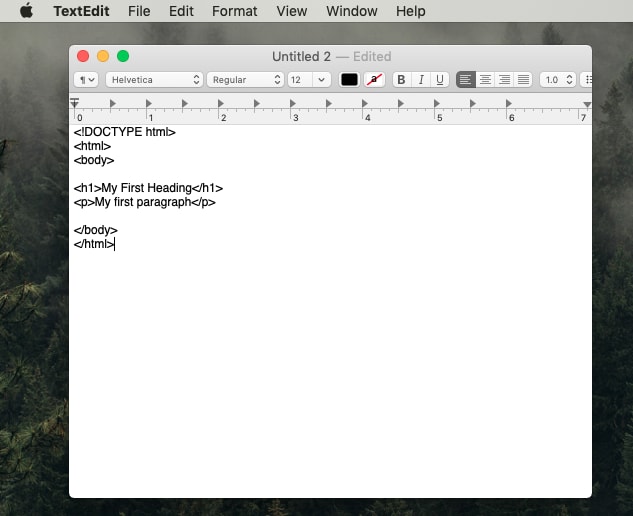Open the list bullets and numbering dropdown
Screen dimensions: 633x516
587,80
